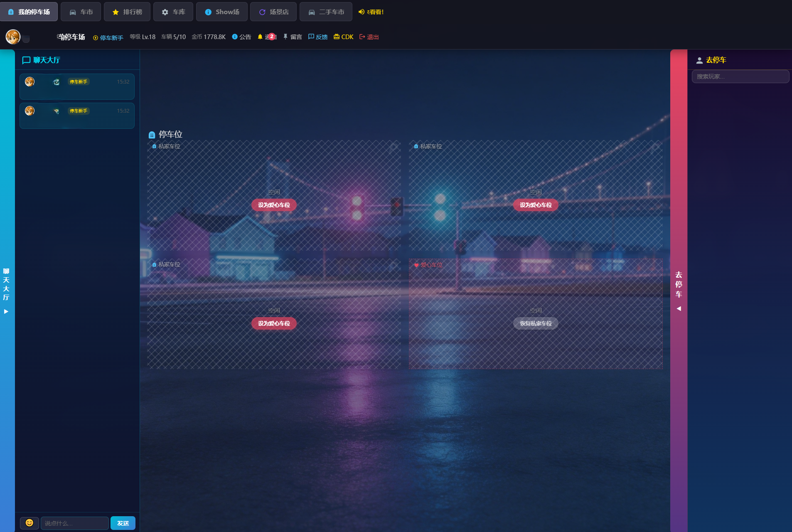The height and width of the screenshot is (532, 792).
Task: Click the 聊天大厅 chat bubble icon
Action: click(26, 60)
